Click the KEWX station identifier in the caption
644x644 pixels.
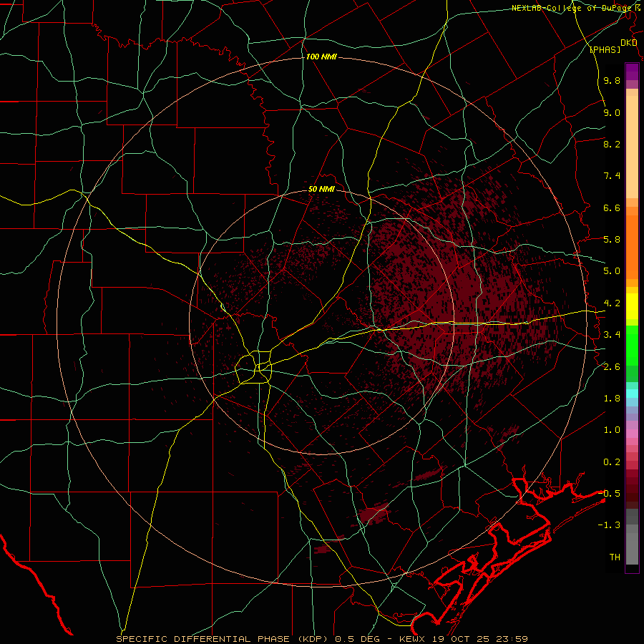pyautogui.click(x=413, y=639)
